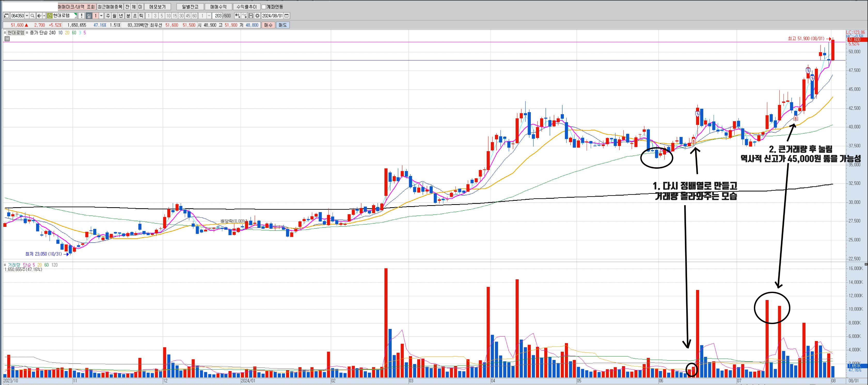Click the blue 10 moving average label
Image resolution: width=868 pixels, height=385 pixels.
tap(60, 33)
